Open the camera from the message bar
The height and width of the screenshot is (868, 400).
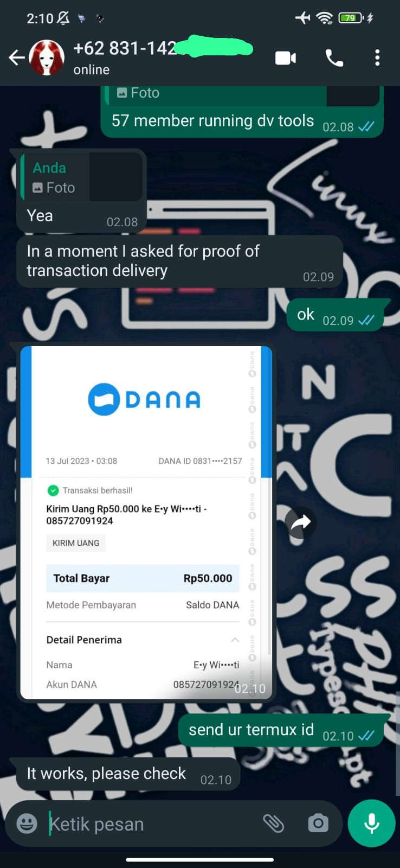point(318,824)
